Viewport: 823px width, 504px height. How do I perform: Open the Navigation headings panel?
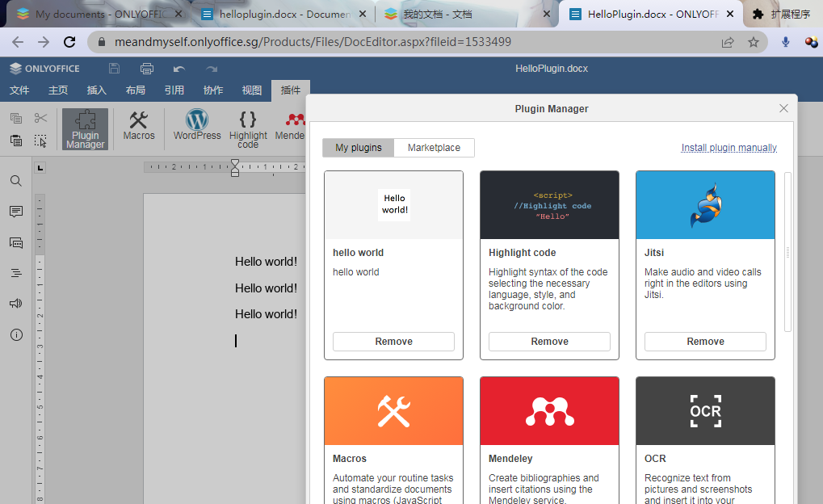[x=16, y=273]
